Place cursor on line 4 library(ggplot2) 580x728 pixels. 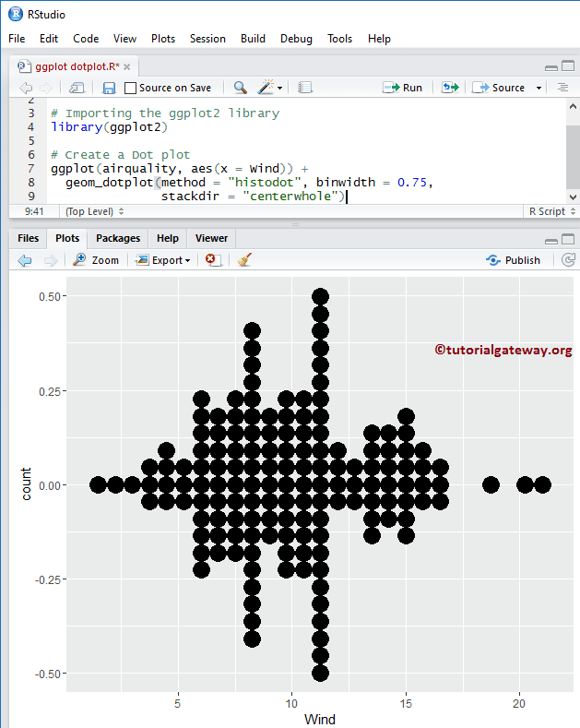(109, 126)
